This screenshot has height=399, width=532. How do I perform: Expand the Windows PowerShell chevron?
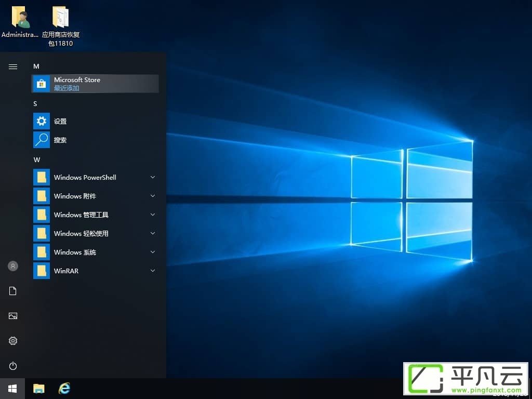[153, 177]
